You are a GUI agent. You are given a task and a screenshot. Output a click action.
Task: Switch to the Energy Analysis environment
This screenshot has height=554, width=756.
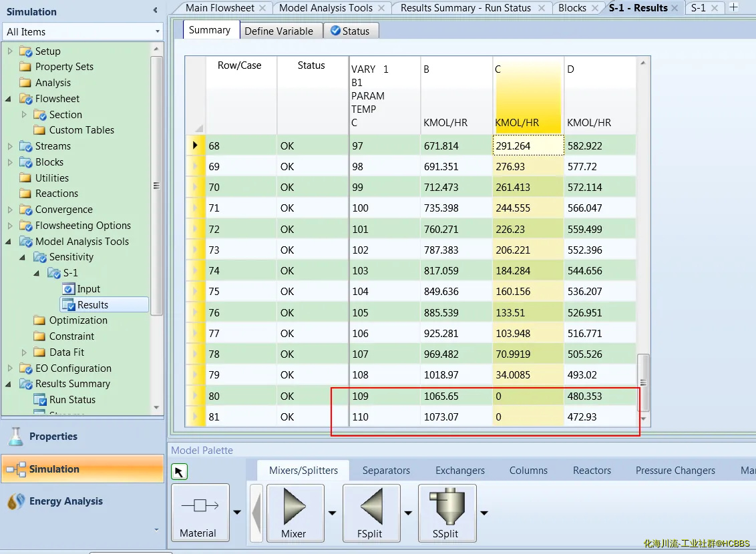tap(82, 501)
